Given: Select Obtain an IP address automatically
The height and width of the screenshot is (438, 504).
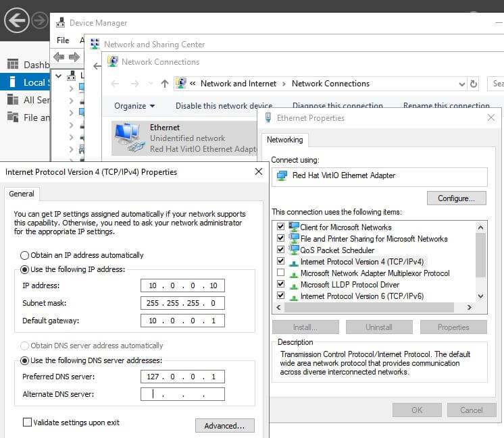Looking at the screenshot, I should [x=24, y=255].
